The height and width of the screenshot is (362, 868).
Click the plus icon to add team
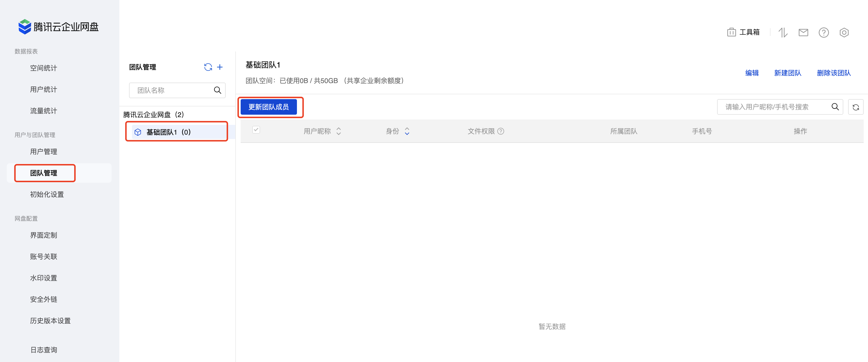coord(220,67)
